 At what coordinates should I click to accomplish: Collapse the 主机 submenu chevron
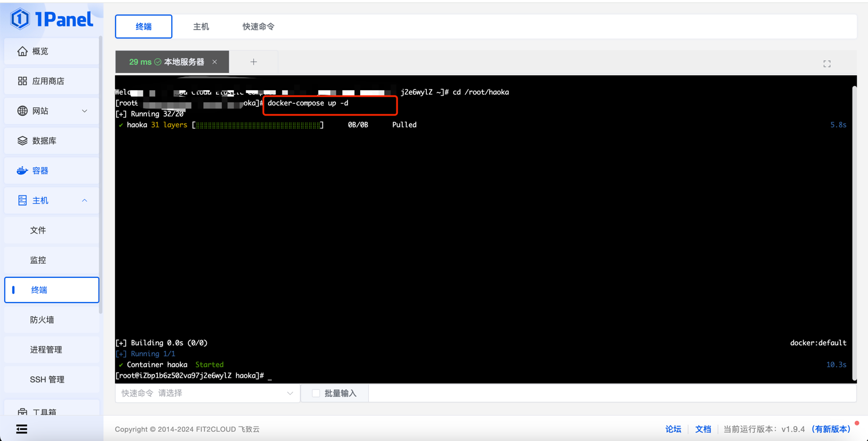(x=84, y=200)
